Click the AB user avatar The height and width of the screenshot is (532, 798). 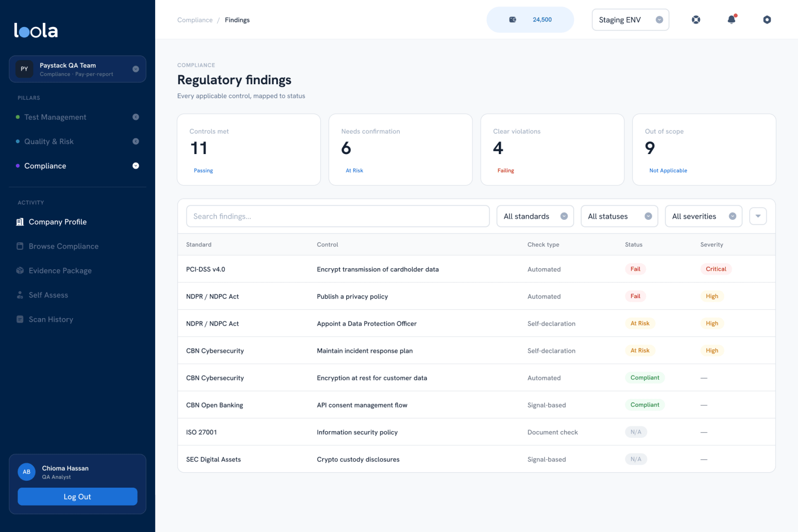coord(26,472)
